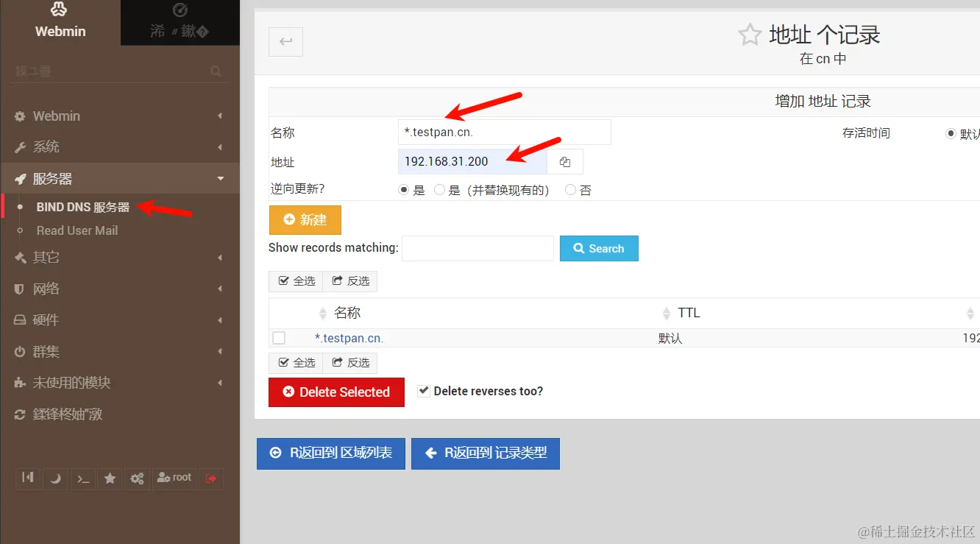Expand the 硬件 sidebar category
This screenshot has height=544, width=980.
pyautogui.click(x=120, y=320)
